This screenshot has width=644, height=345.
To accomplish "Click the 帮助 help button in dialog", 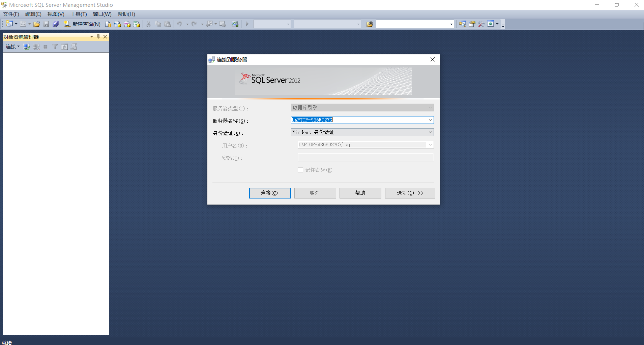I will [360, 193].
